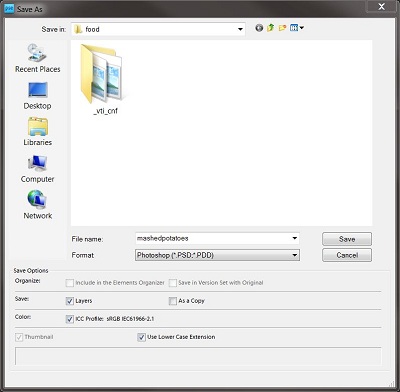Open the View menu icon
The width and height of the screenshot is (400, 392).
coord(296,28)
